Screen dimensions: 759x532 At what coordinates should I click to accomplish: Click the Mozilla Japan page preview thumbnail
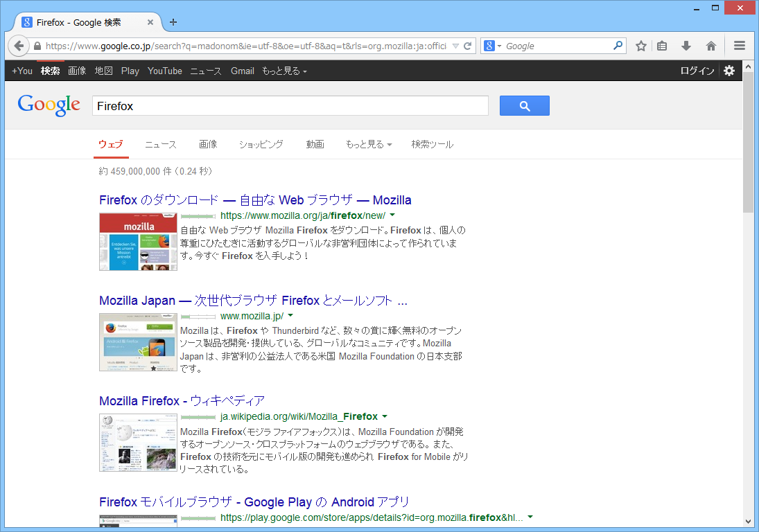(138, 342)
